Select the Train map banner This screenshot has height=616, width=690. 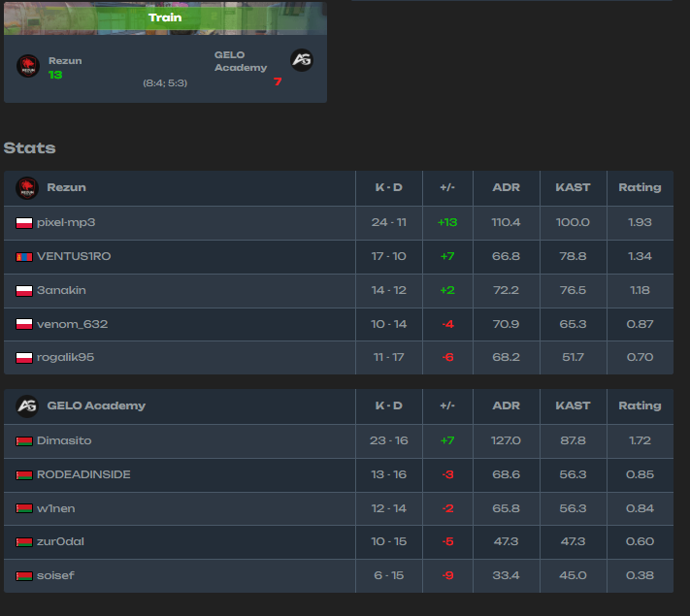(x=165, y=17)
